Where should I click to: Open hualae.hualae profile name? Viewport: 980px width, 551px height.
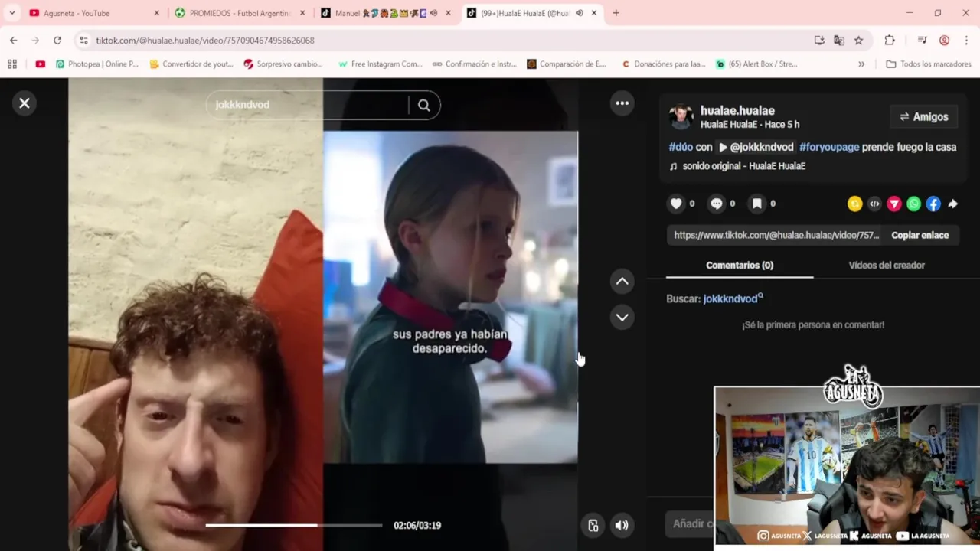click(737, 111)
